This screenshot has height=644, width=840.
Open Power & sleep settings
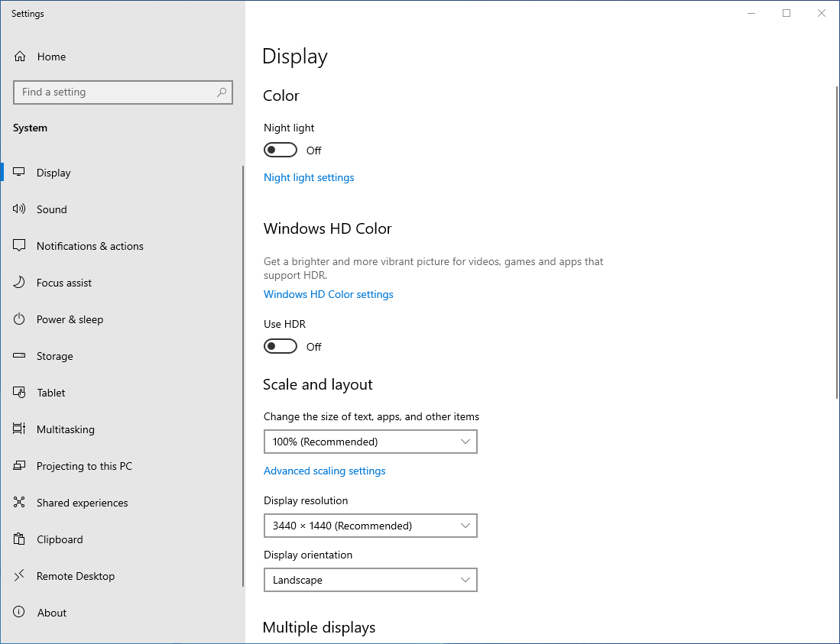pos(122,319)
